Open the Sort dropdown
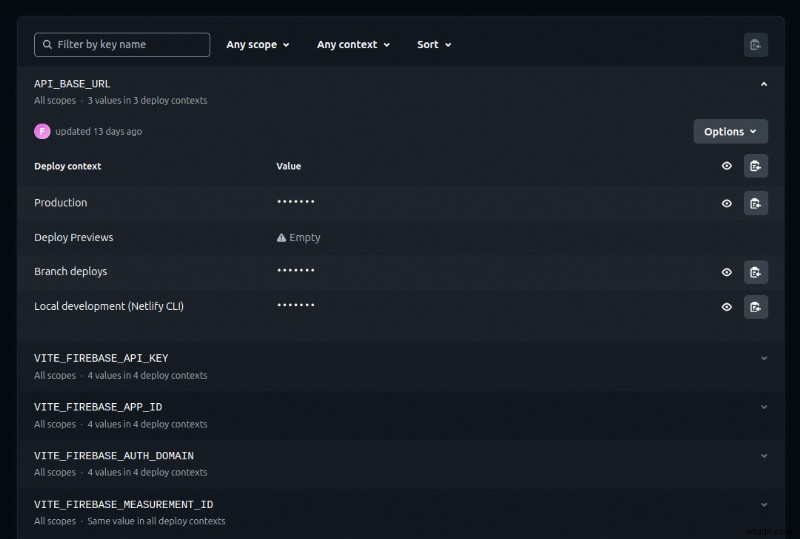 tap(434, 44)
